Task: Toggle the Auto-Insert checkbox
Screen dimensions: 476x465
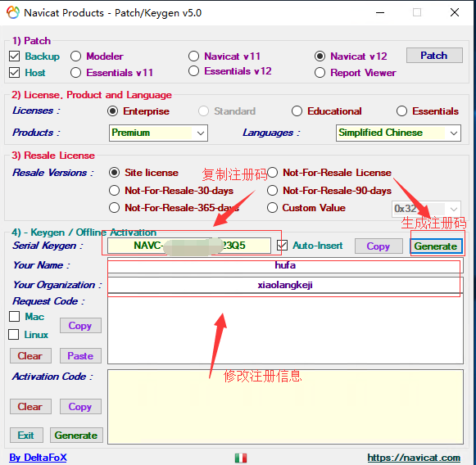Action: pos(282,246)
